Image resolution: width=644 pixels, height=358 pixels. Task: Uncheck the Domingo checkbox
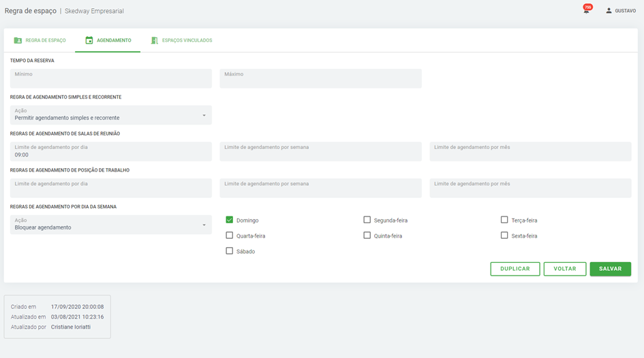[x=230, y=220]
